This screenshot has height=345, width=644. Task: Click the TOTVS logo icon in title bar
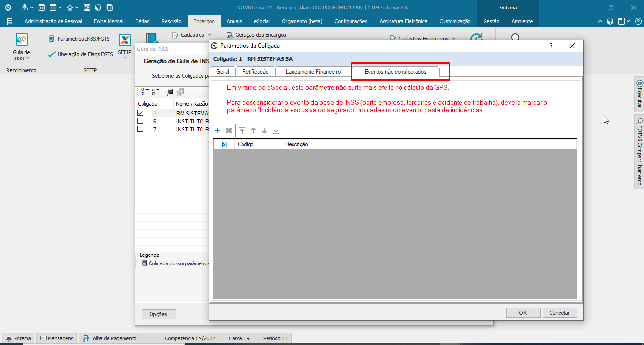8,8
